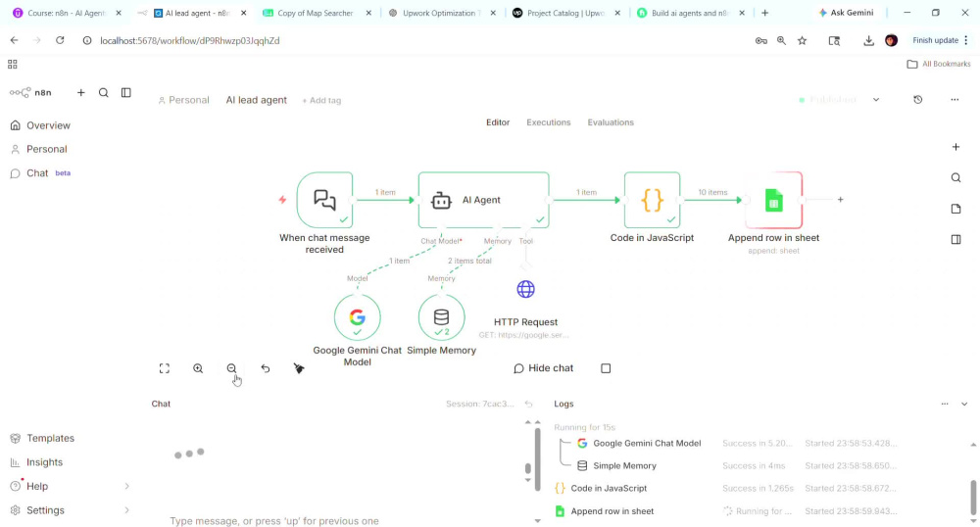Switch to the Executions tab
Viewport: 980px width, 527px height.
pos(548,122)
